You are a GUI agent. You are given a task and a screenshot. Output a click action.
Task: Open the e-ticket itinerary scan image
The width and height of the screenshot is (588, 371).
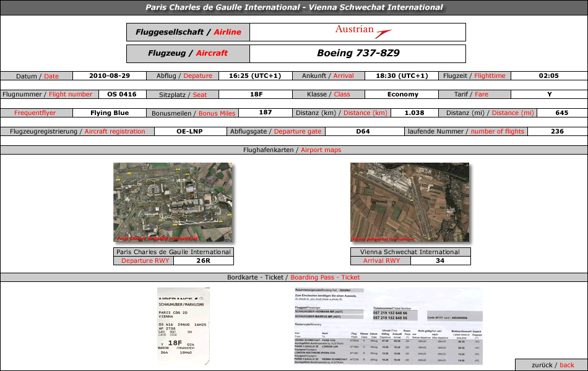coord(388,326)
